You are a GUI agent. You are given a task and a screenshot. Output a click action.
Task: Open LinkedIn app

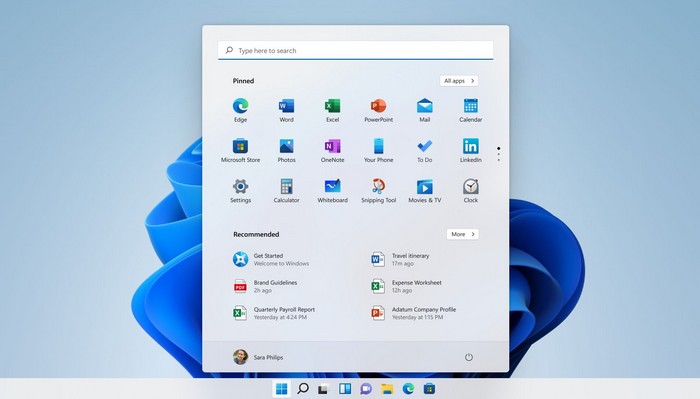pyautogui.click(x=471, y=150)
